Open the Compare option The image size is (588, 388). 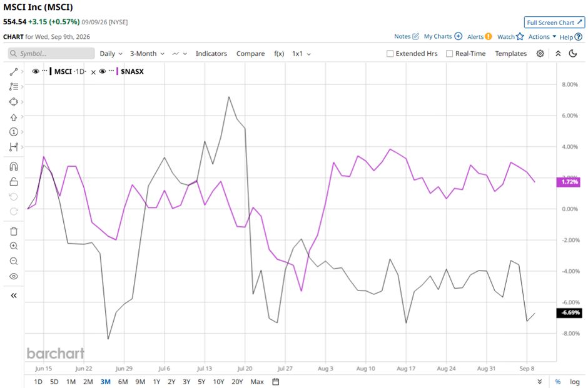coord(250,54)
